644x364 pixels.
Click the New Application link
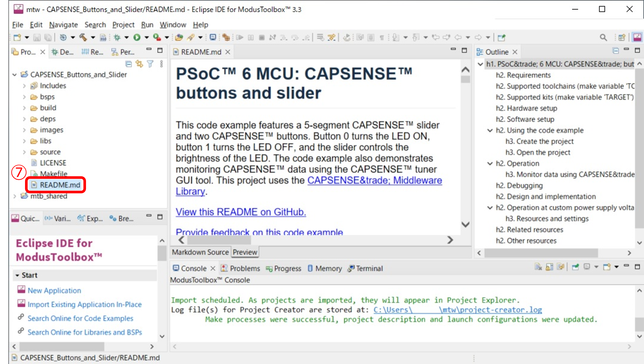(x=54, y=291)
